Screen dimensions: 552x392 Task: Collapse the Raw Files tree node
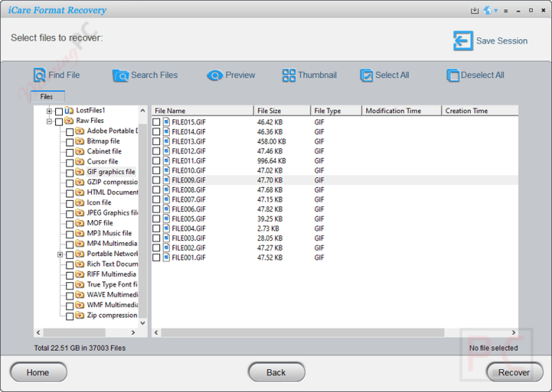tap(49, 121)
